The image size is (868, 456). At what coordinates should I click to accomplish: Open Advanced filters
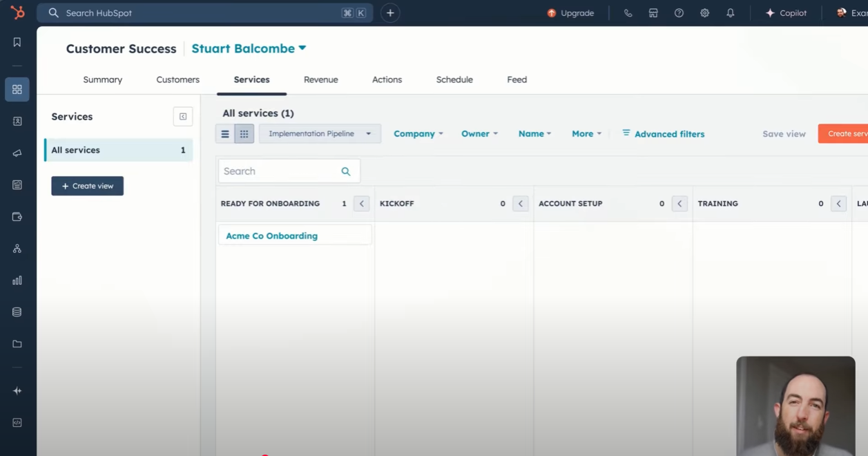(664, 134)
